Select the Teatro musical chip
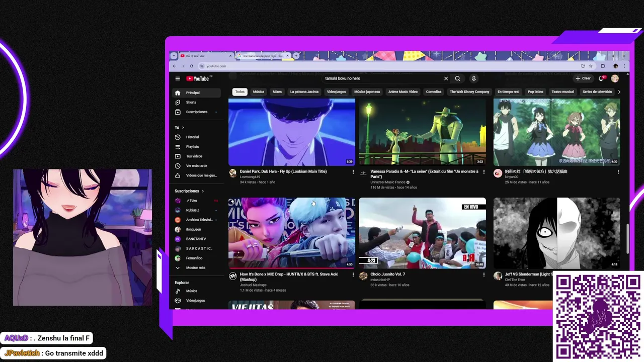The image size is (644, 362). click(x=563, y=92)
